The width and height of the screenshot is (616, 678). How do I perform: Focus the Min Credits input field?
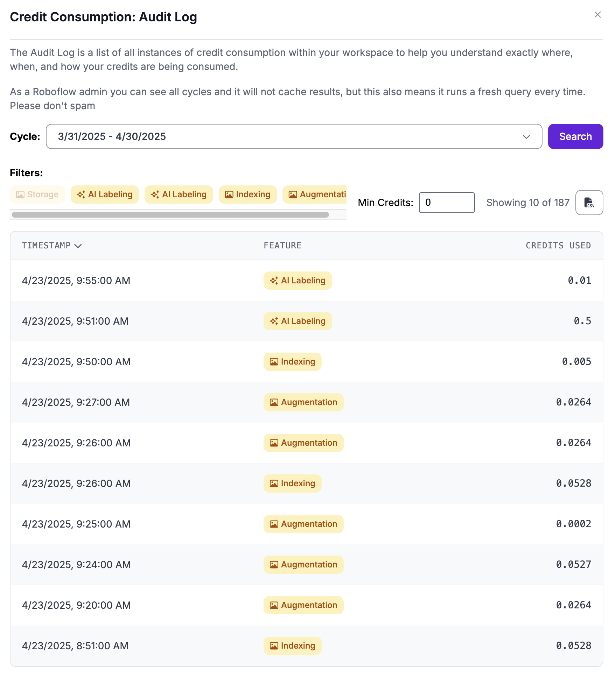click(x=447, y=203)
